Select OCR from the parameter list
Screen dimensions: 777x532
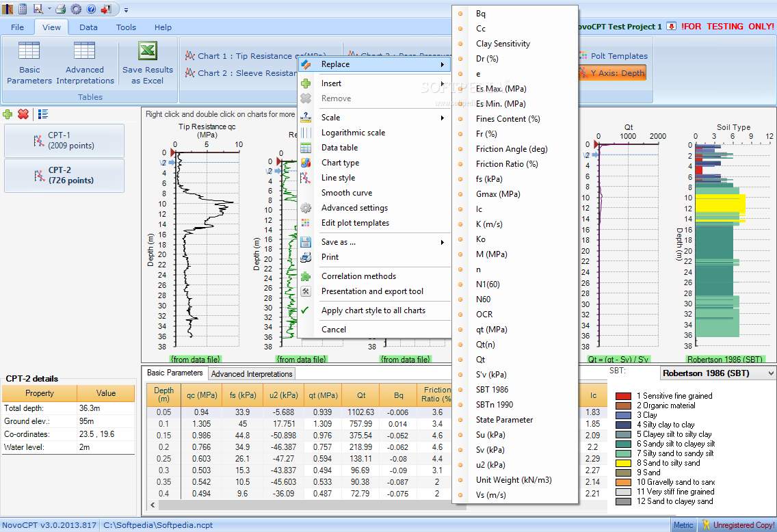(515, 315)
